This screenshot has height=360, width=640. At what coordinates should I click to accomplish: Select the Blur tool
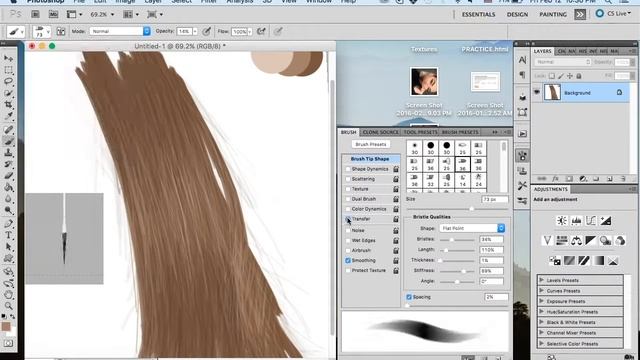[8, 199]
